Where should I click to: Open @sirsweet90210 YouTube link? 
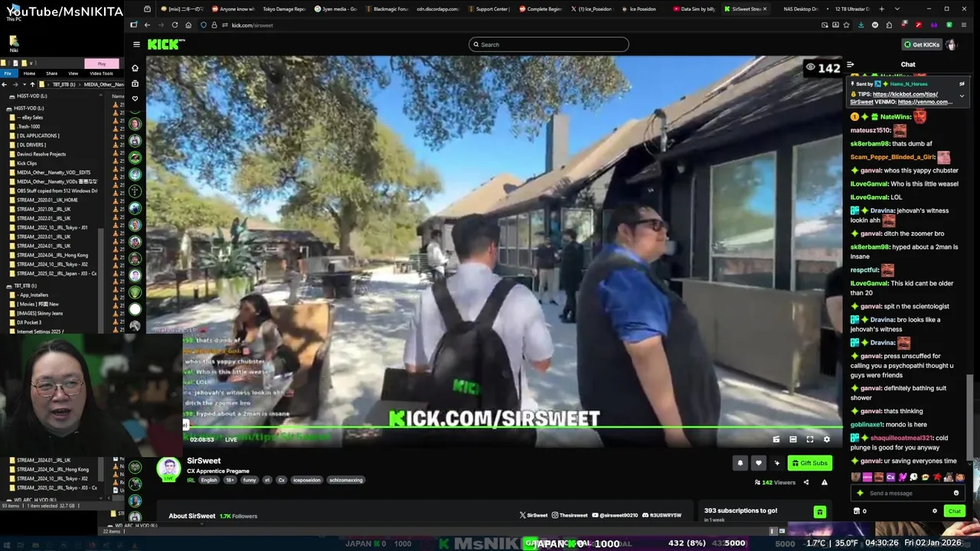(614, 516)
